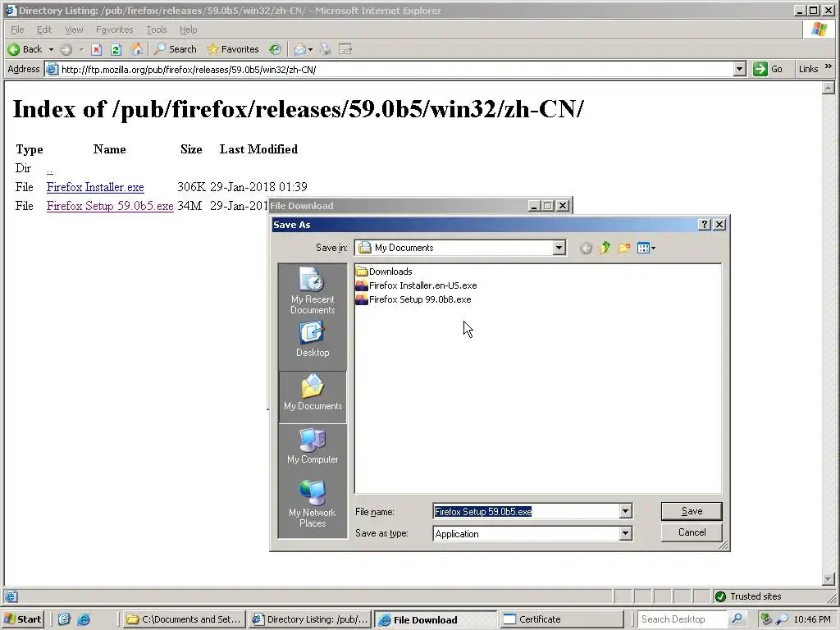Click the Cancel button in Save As
This screenshot has width=840, height=630.
(692, 532)
